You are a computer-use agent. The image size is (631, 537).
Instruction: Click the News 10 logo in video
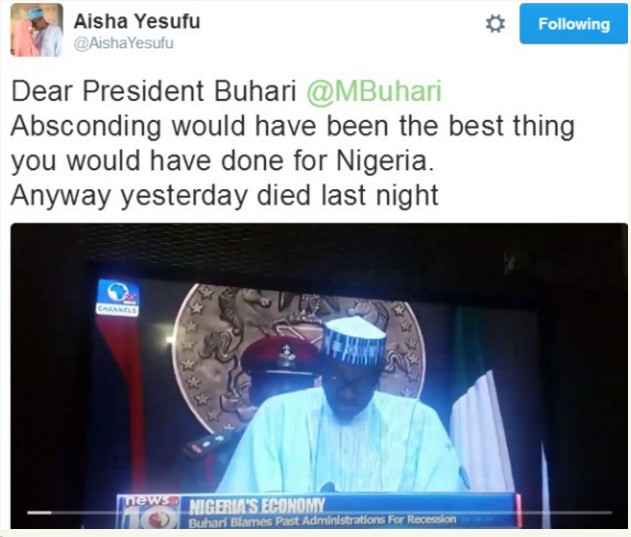[x=149, y=511]
